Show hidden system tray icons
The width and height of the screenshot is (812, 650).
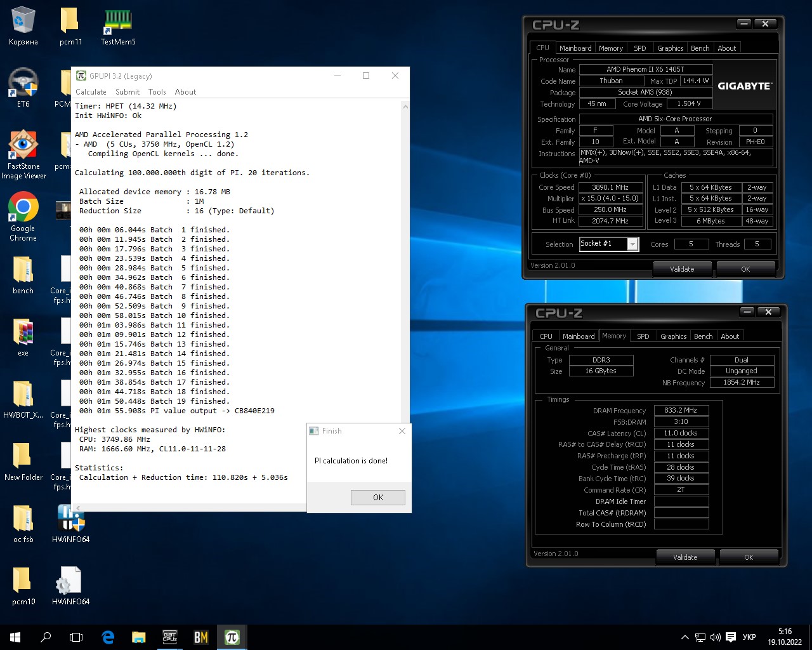pos(684,637)
